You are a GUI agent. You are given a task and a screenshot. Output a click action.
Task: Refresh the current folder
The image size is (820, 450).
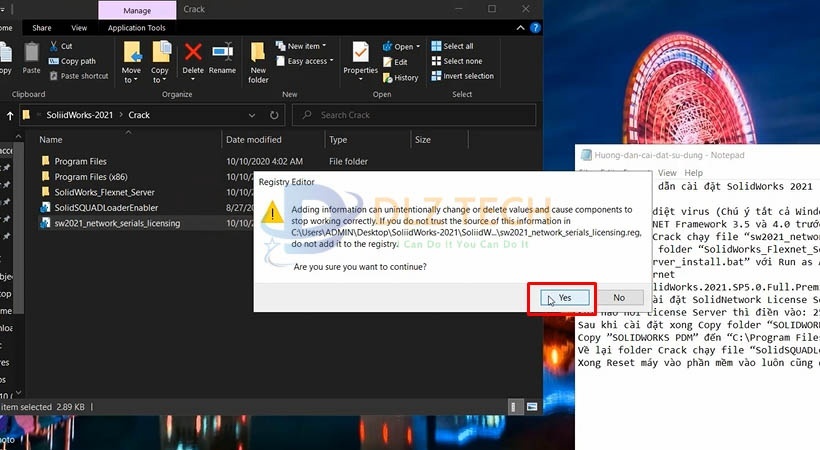(274, 115)
